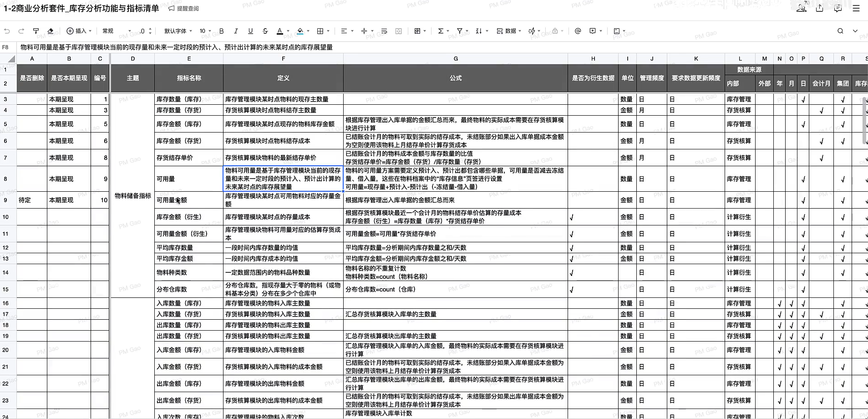Click the 存货结存单价 cell

point(189,158)
